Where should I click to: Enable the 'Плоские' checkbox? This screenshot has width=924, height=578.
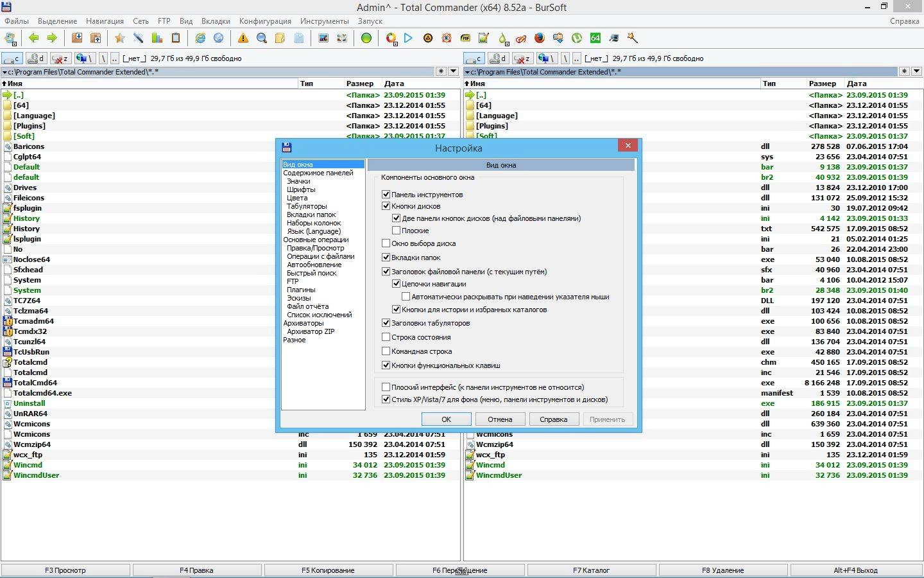[396, 230]
